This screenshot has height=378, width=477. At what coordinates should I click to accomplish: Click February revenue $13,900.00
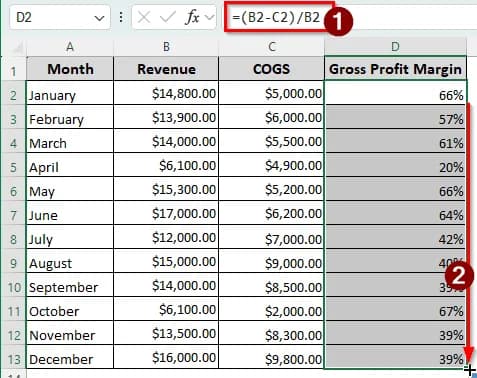pos(166,117)
